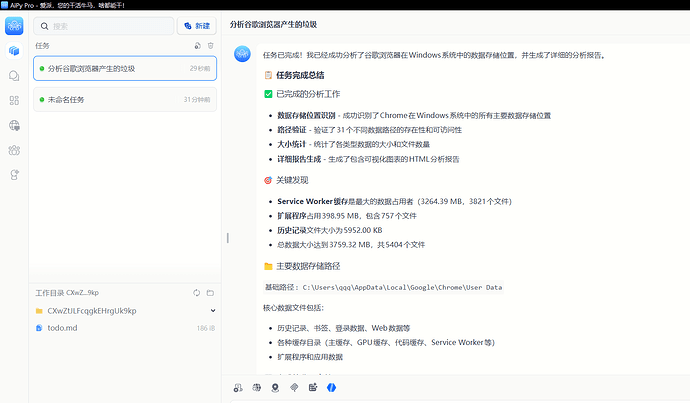690x403 pixels.
Task: Click the 各种缓存目录 bullet
Action: pos(386,342)
